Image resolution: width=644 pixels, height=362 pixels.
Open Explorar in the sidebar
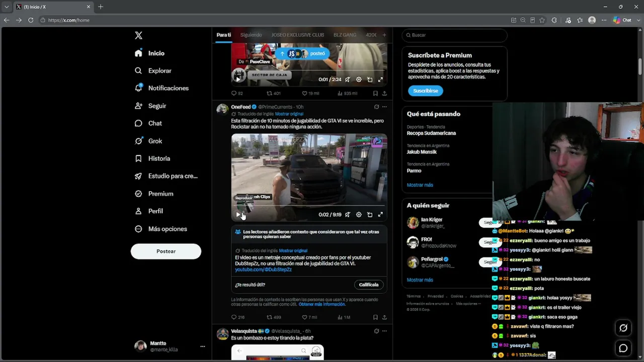pos(153,71)
